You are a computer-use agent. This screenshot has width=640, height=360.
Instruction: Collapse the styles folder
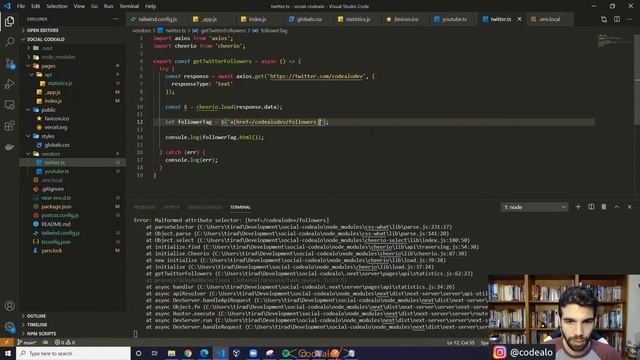pos(48,136)
